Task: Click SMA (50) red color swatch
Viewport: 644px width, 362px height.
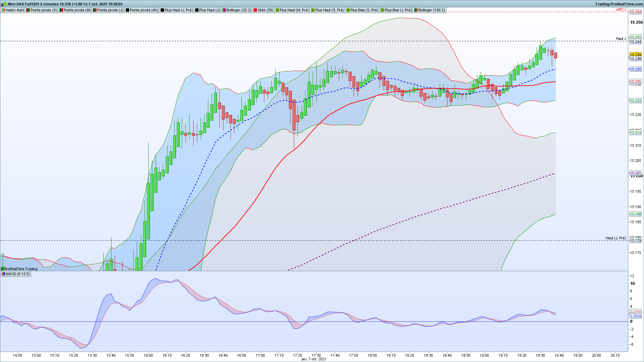Action: pyautogui.click(x=255, y=10)
